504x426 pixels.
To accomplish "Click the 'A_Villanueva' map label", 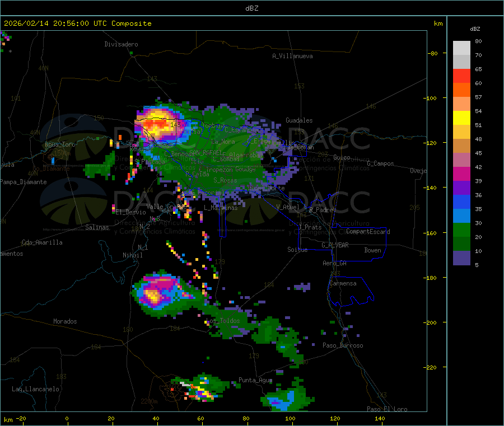I will click(292, 56).
